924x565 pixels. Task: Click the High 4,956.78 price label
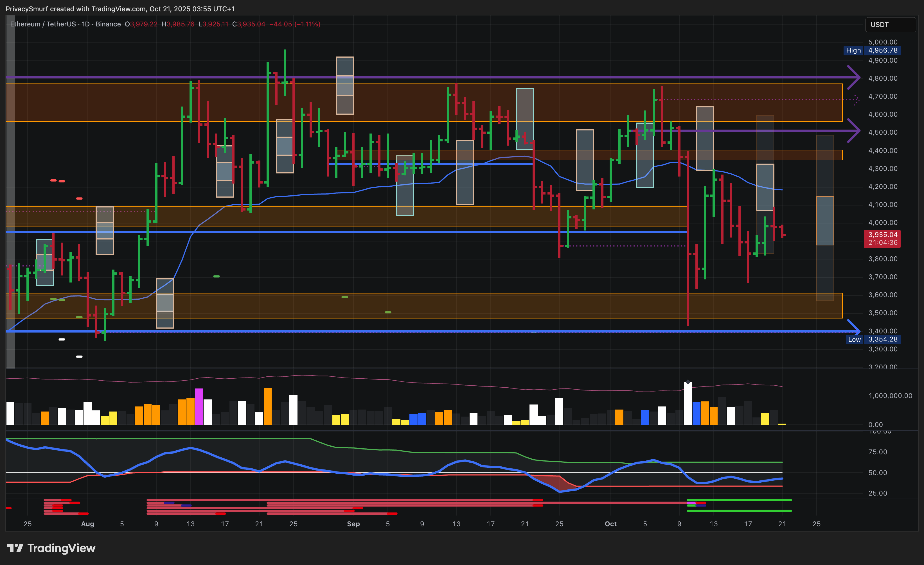872,50
